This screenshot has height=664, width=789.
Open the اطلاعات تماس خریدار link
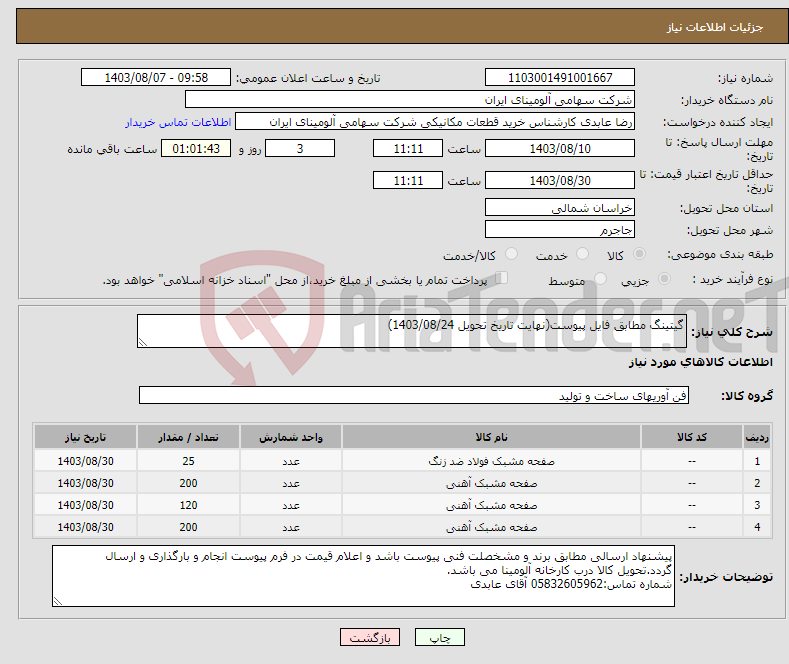tap(178, 122)
